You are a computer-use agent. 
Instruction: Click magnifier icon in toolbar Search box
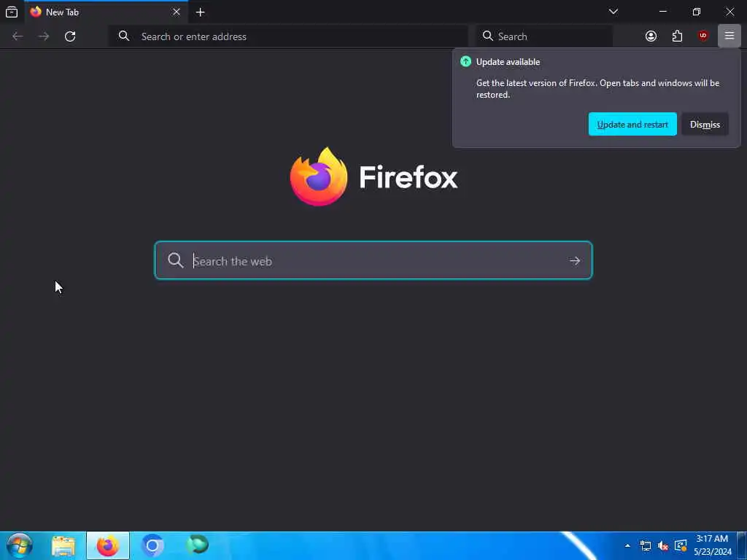click(x=487, y=36)
